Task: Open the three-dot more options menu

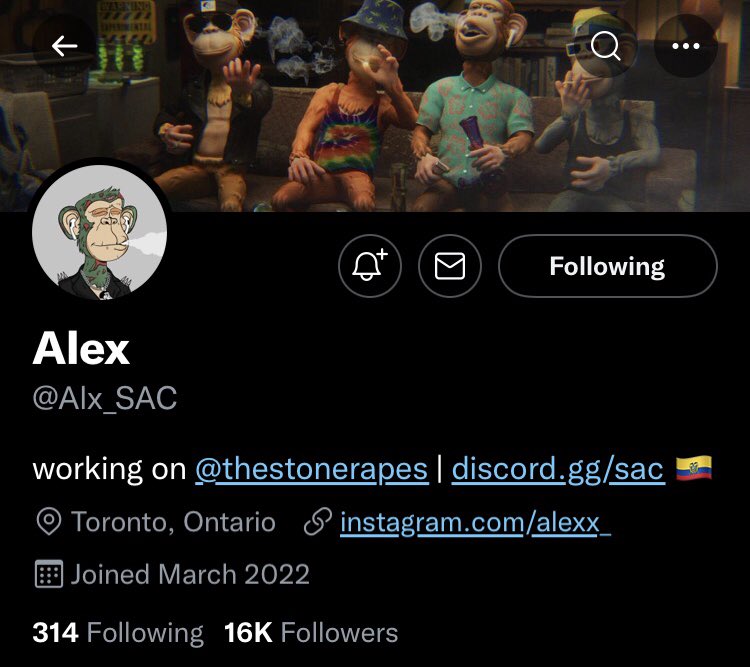Action: pyautogui.click(x=685, y=46)
